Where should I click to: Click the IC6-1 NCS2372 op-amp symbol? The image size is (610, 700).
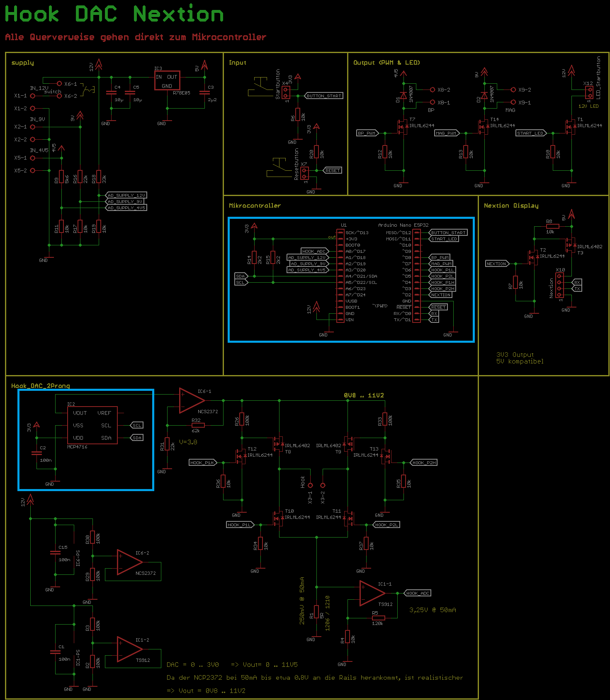click(x=192, y=401)
